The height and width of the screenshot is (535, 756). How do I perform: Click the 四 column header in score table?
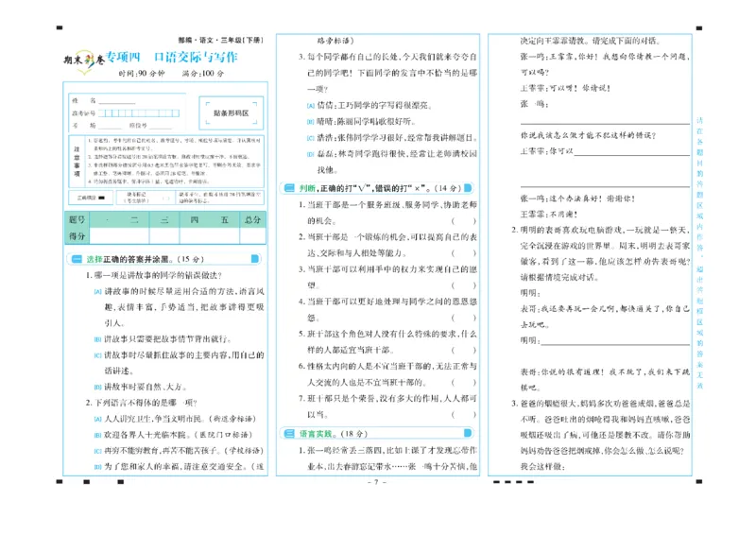(x=195, y=219)
